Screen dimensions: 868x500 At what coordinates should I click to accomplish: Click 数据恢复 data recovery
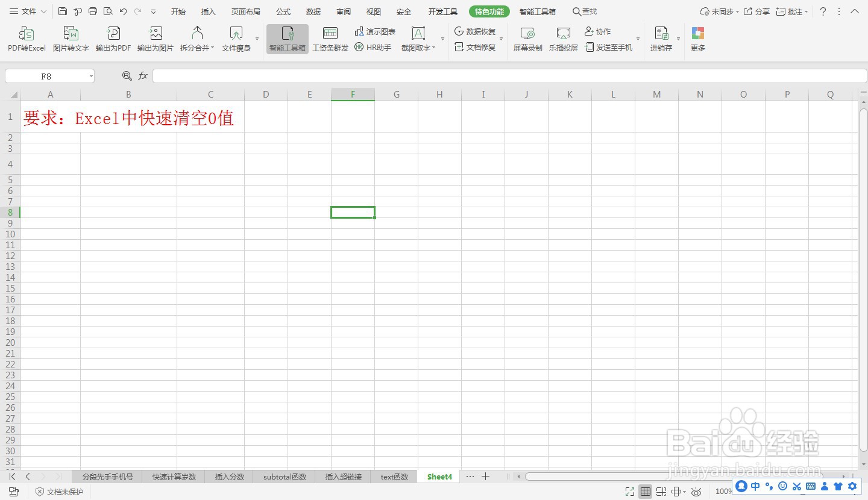[475, 31]
